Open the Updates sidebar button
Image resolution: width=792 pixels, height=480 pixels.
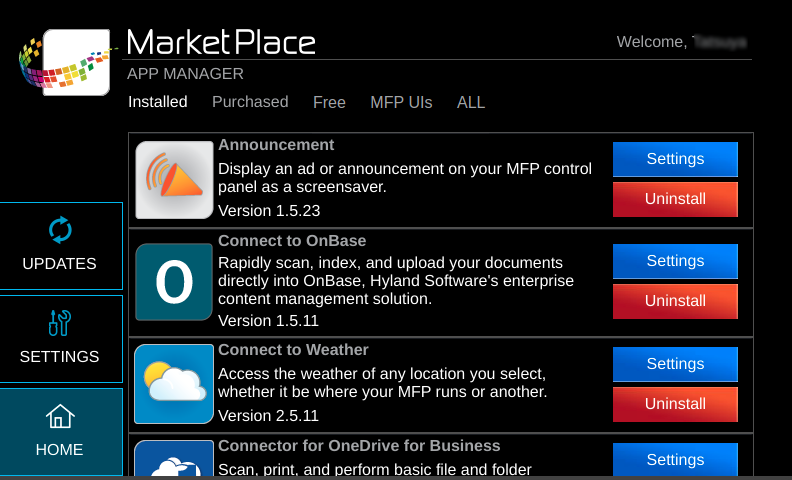(x=61, y=246)
